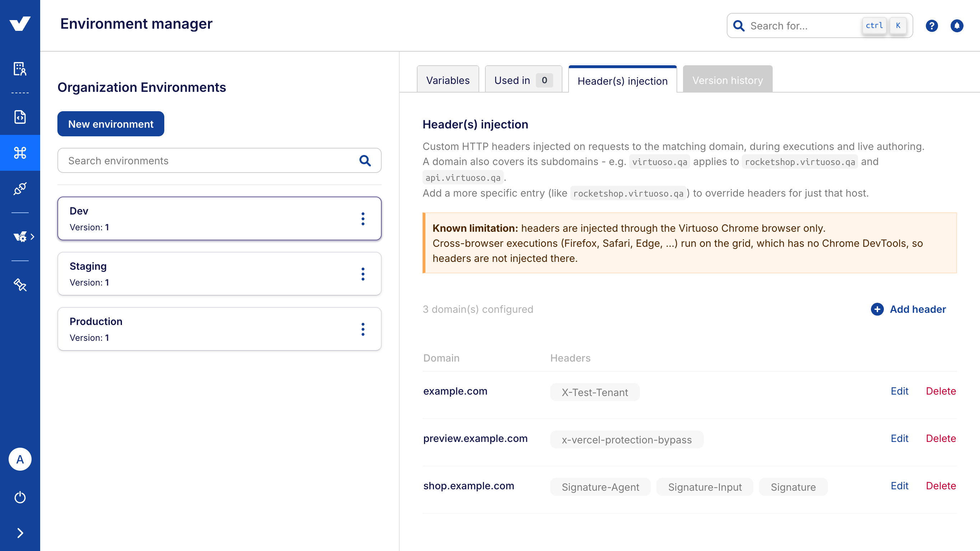Focus the Search environments input field

(x=219, y=161)
